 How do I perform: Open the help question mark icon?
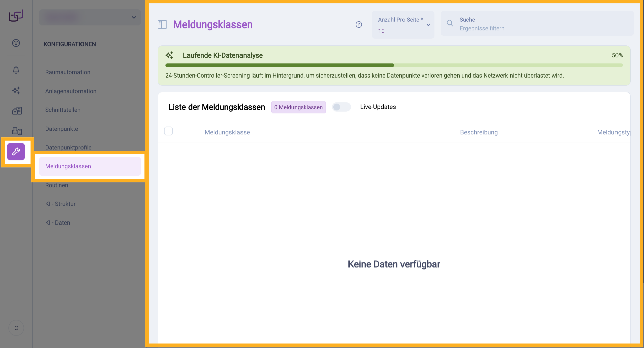(x=359, y=24)
